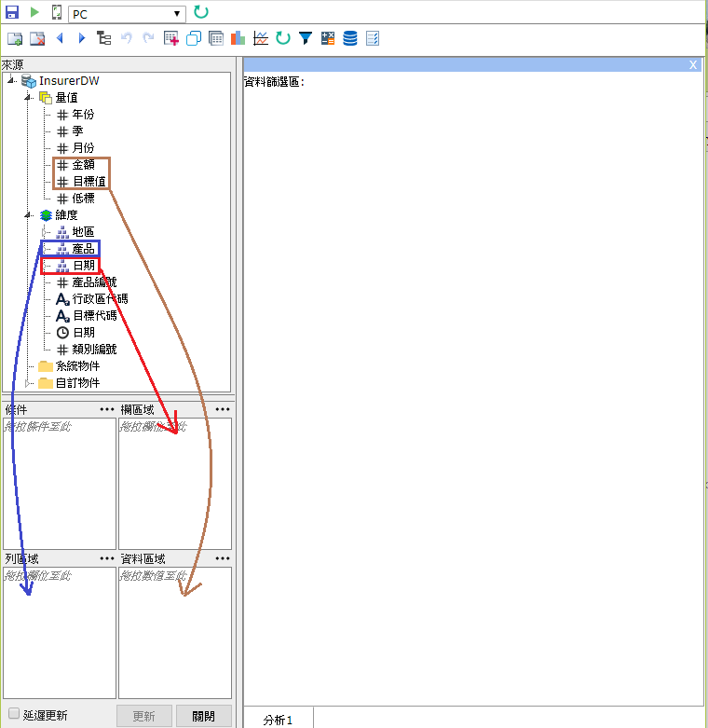The width and height of the screenshot is (708, 728).
Task: Click the green refresh icon beside PC dropdown
Action: 201,12
